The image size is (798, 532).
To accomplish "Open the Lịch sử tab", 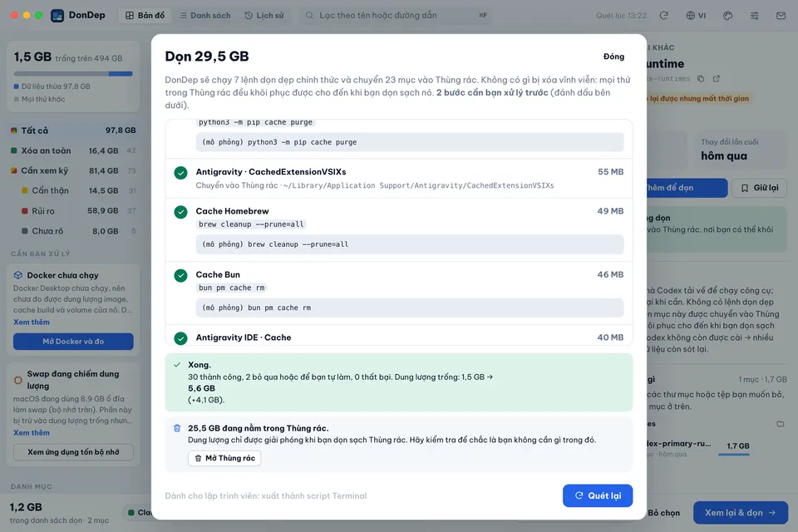I will point(264,15).
